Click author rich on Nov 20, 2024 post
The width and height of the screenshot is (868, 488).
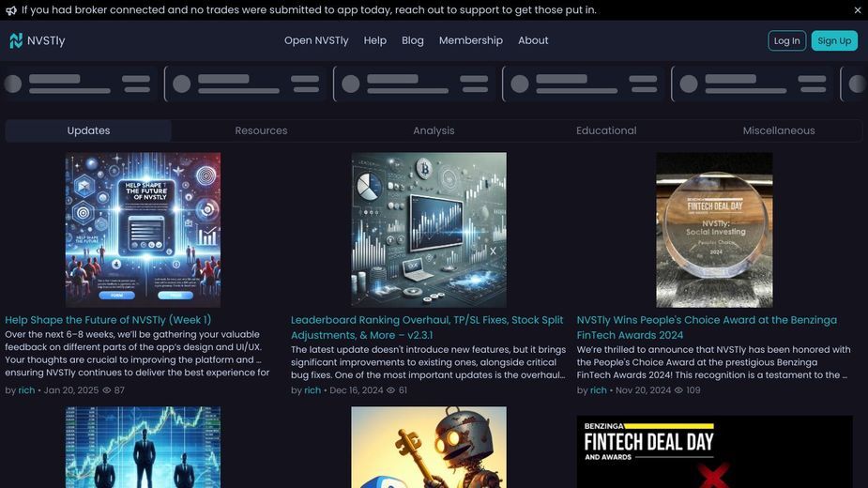(x=599, y=390)
